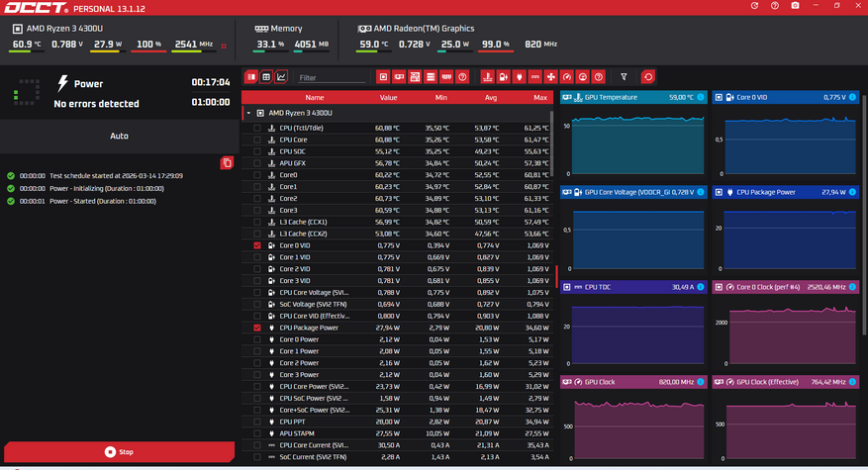
Task: Switch to graph-only view icon
Action: (x=281, y=77)
